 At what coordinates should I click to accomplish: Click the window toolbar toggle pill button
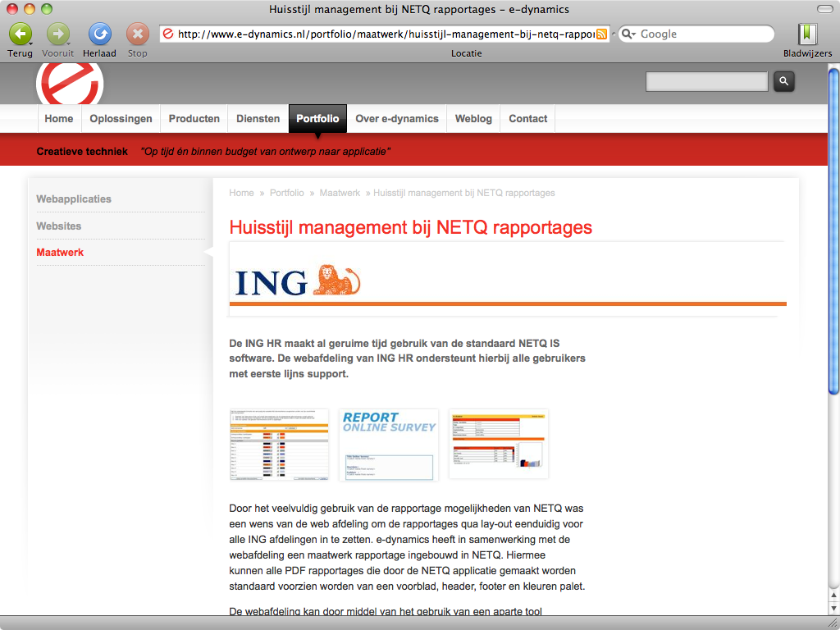(x=824, y=9)
